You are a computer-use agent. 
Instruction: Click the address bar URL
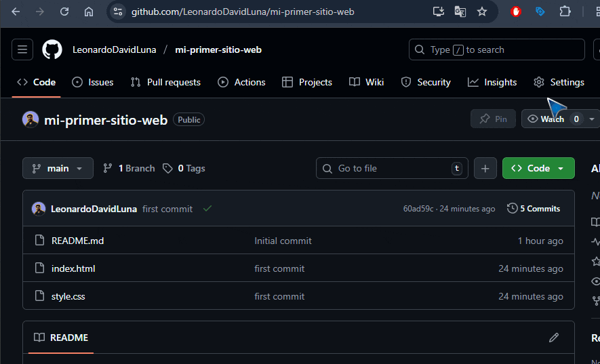[x=243, y=12]
